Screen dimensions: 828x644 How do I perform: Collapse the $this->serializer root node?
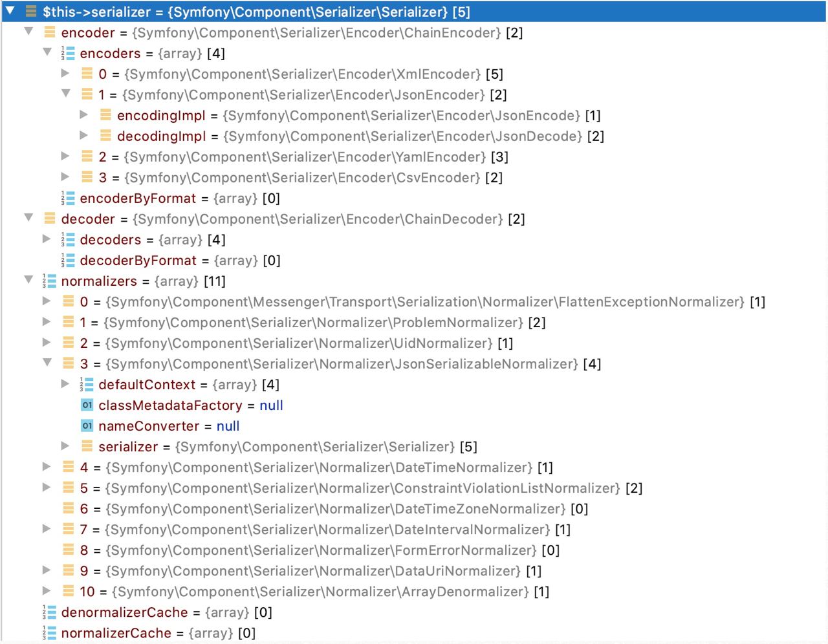coord(10,11)
